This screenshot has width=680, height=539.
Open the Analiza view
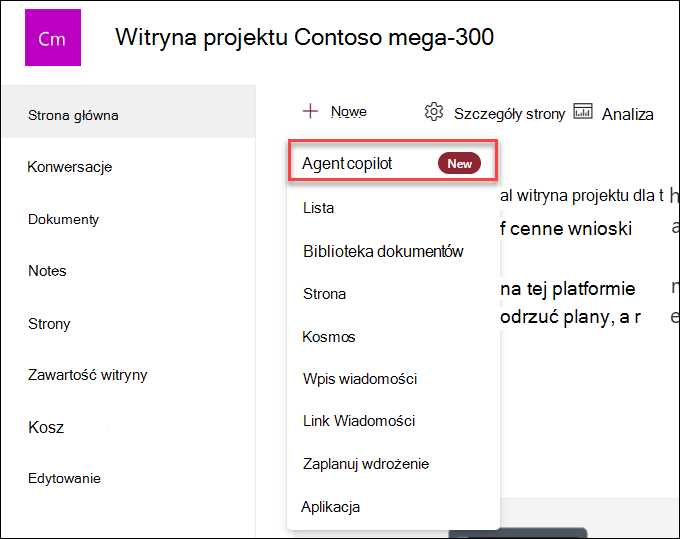[628, 114]
